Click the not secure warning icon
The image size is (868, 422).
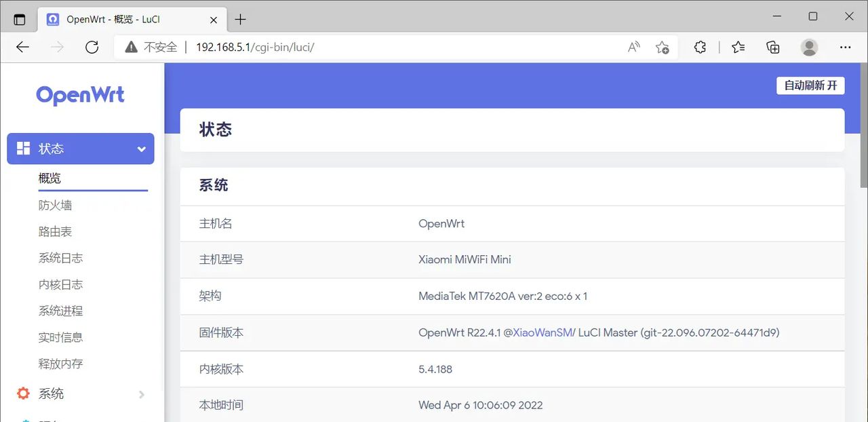[131, 47]
